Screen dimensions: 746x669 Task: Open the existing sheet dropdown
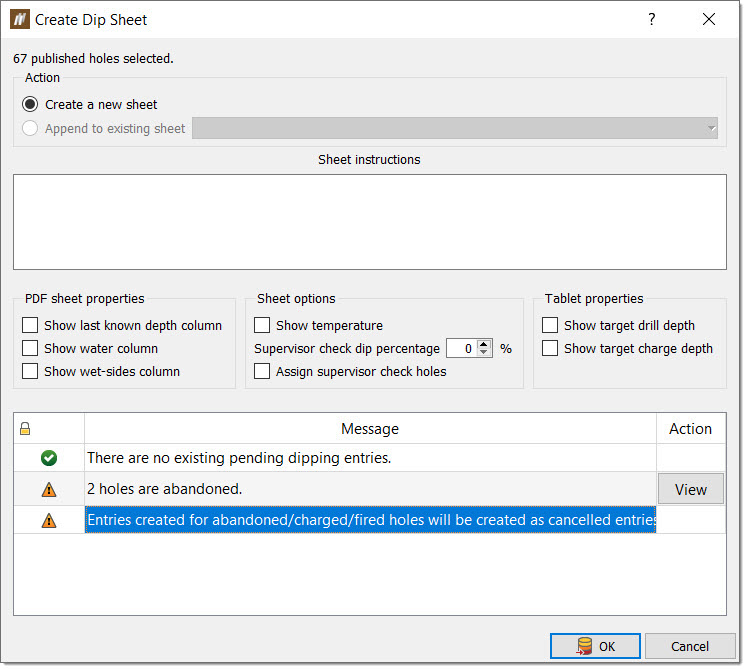(455, 128)
